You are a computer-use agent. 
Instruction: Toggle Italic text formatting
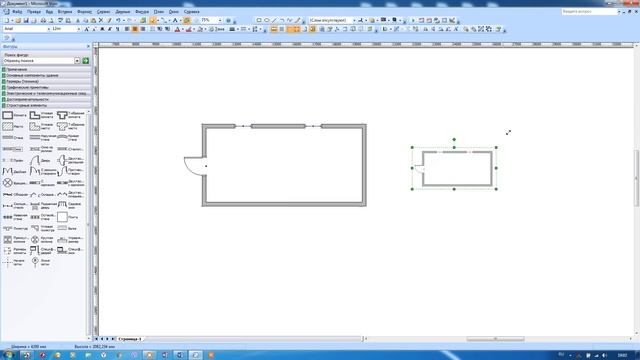[110, 29]
